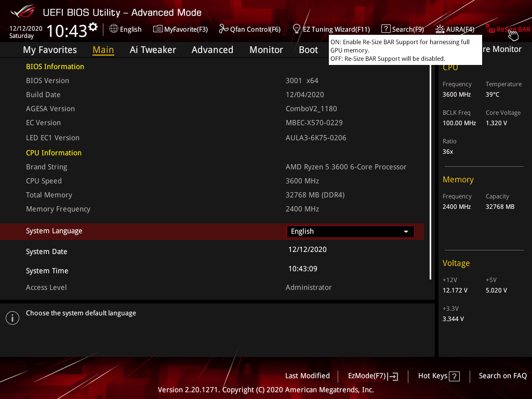
Task: Click the System Date value
Action: 308,250
